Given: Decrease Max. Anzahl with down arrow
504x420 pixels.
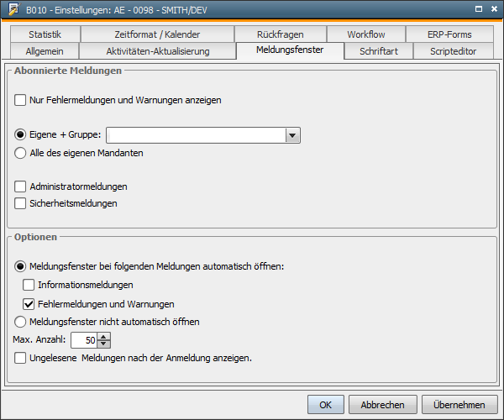Looking at the screenshot, I should (104, 344).
